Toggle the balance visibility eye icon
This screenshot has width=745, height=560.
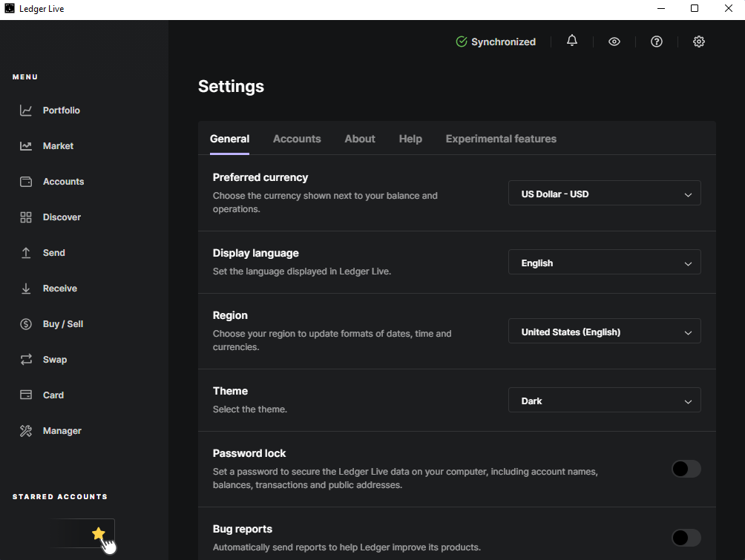click(x=614, y=42)
